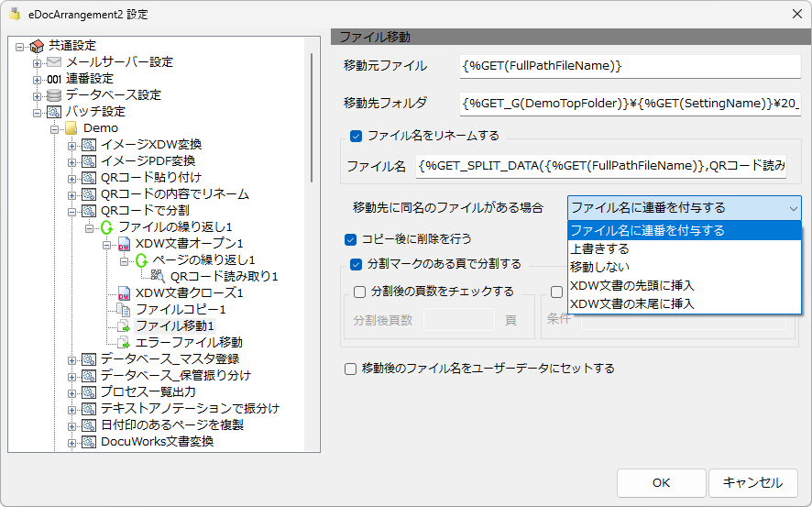This screenshot has height=507, width=812.
Task: Click the XDW文書オープン1 document icon
Action: (x=124, y=244)
